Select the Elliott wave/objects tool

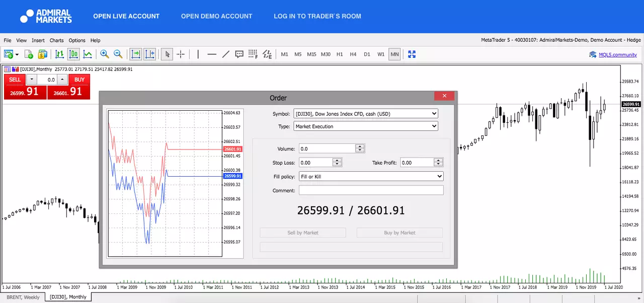267,54
